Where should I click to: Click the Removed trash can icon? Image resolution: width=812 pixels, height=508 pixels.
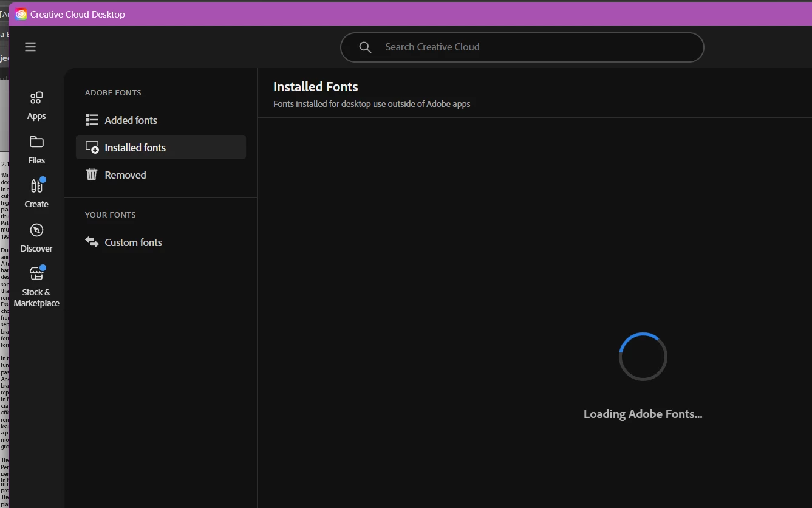click(92, 174)
